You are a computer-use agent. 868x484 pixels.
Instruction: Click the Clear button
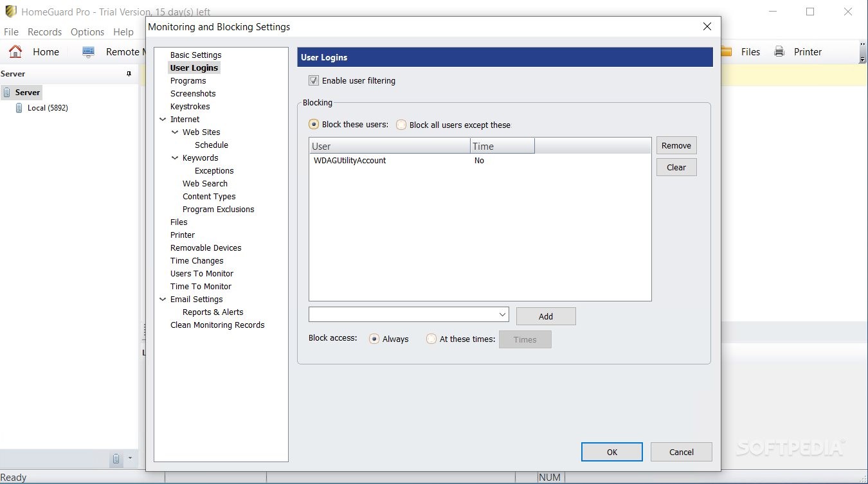[x=676, y=167]
